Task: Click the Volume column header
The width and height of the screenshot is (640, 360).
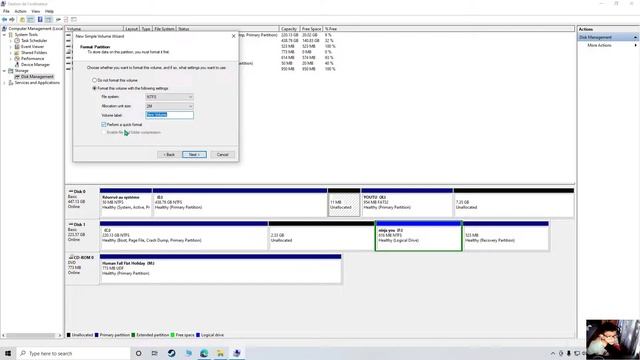Action: 94,29
